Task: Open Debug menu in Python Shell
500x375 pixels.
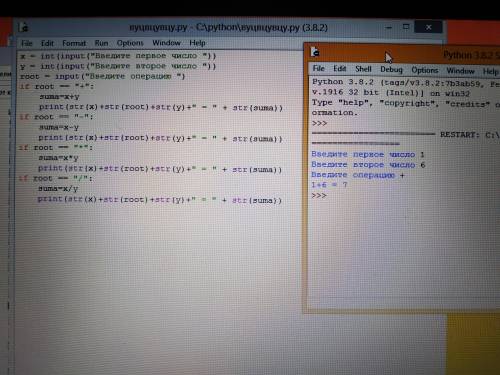Action: click(x=391, y=70)
